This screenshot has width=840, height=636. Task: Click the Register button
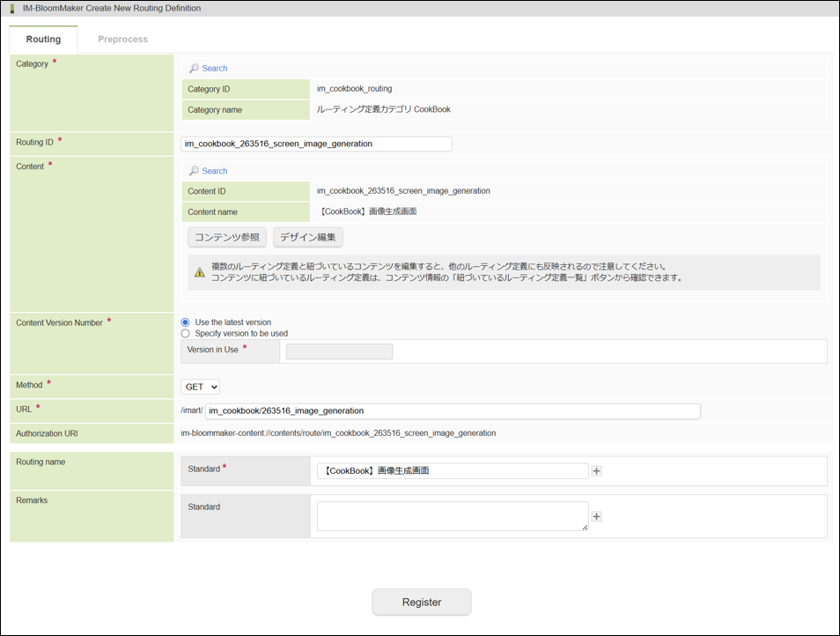coord(421,603)
